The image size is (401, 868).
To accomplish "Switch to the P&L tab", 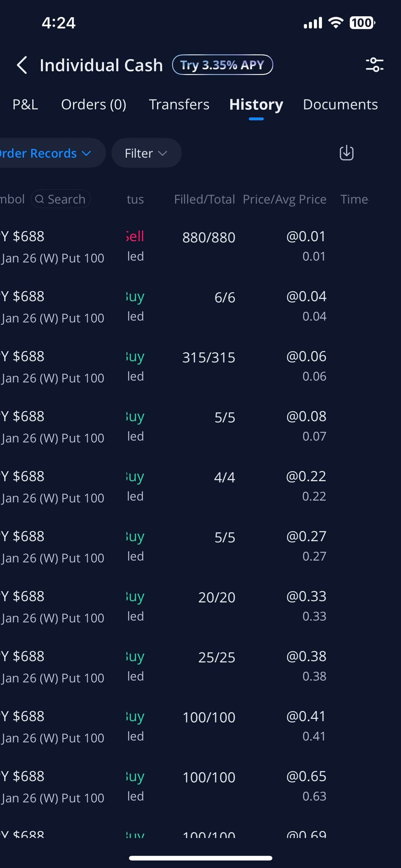I will [25, 105].
